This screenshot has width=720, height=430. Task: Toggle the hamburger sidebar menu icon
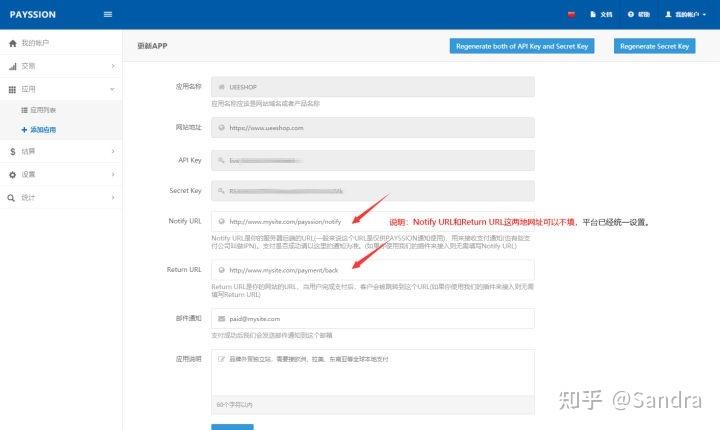point(108,15)
